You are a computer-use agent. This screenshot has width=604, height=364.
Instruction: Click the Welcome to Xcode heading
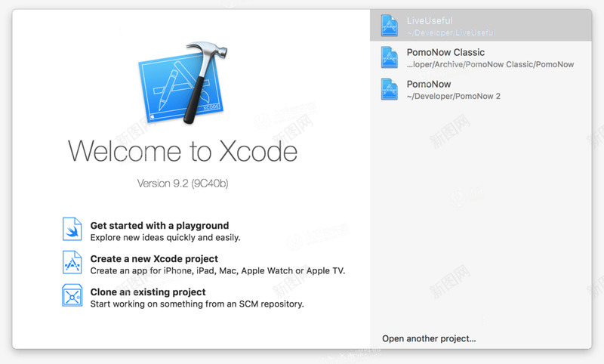point(183,151)
